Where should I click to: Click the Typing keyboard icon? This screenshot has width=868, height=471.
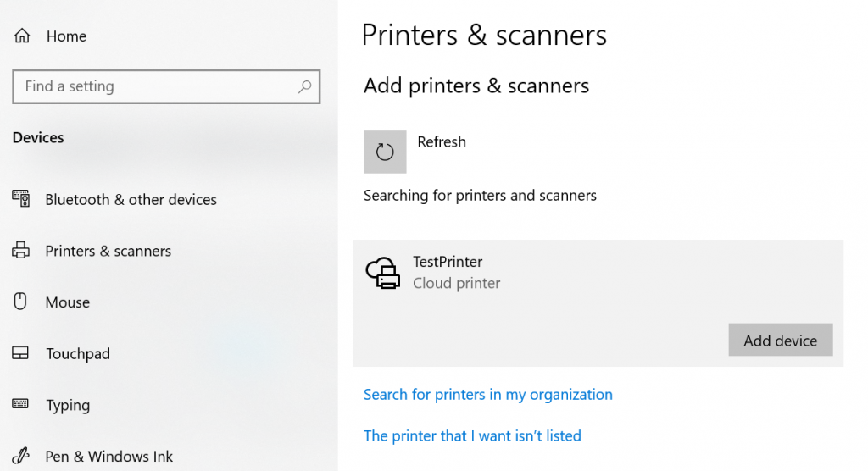click(x=20, y=403)
